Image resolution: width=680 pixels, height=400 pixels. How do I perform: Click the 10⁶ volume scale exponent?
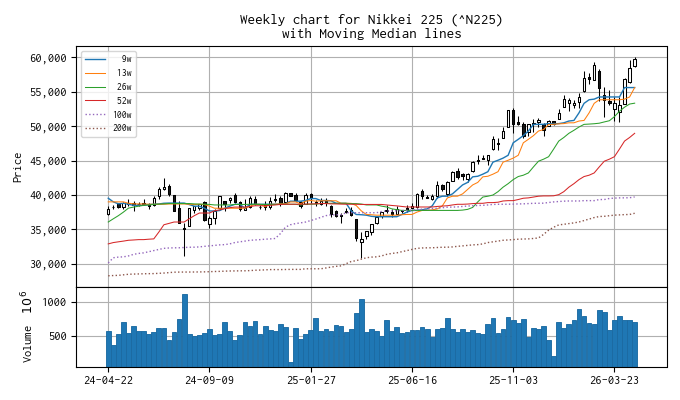pyautogui.click(x=27, y=302)
